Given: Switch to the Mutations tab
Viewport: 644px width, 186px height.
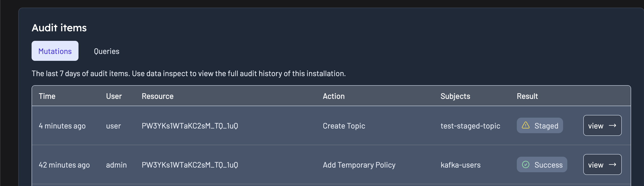Looking at the screenshot, I should (x=55, y=51).
